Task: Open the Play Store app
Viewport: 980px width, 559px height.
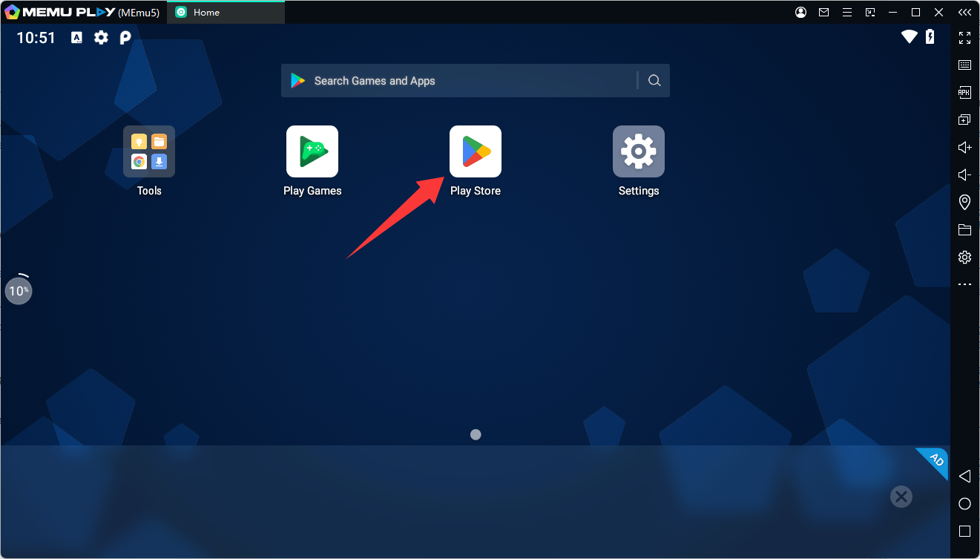Action: coord(476,151)
